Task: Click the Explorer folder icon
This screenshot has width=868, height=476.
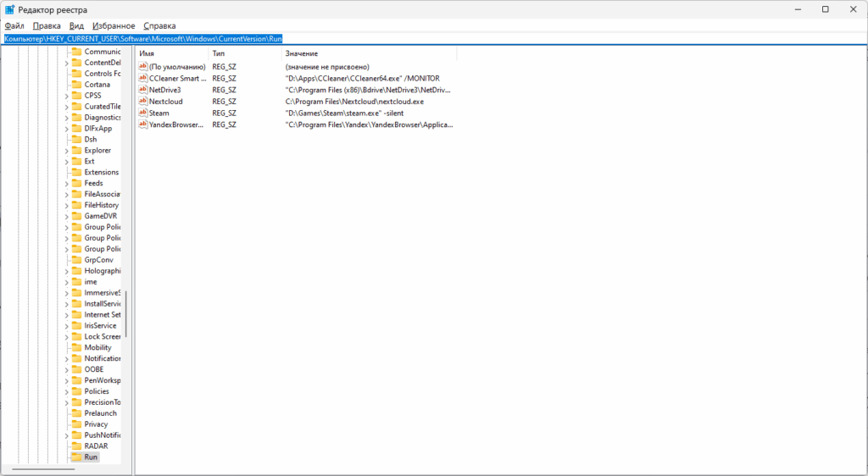Action: (76, 151)
